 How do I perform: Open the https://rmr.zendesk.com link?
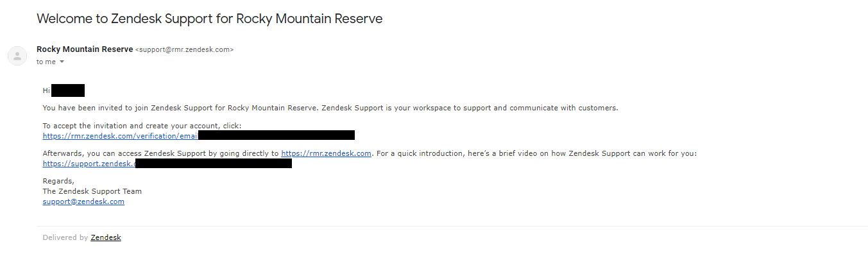(326, 153)
